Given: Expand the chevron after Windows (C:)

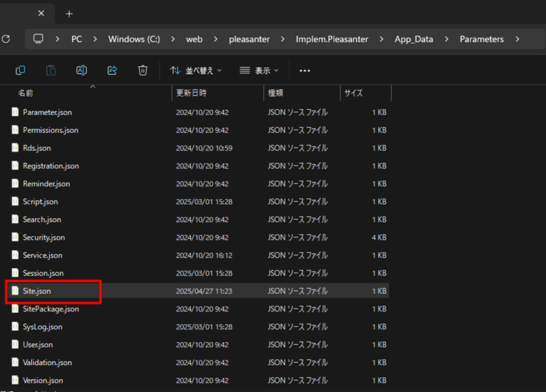Looking at the screenshot, I should [172, 39].
